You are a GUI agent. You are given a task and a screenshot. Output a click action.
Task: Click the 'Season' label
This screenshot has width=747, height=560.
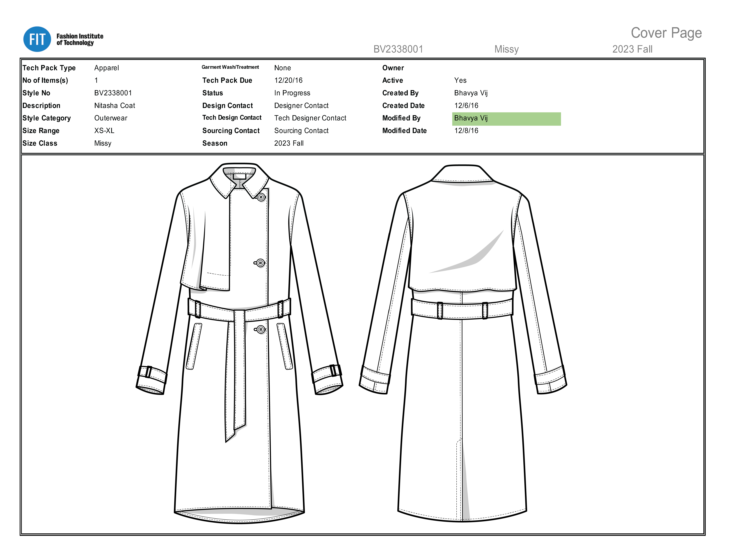[x=215, y=143]
